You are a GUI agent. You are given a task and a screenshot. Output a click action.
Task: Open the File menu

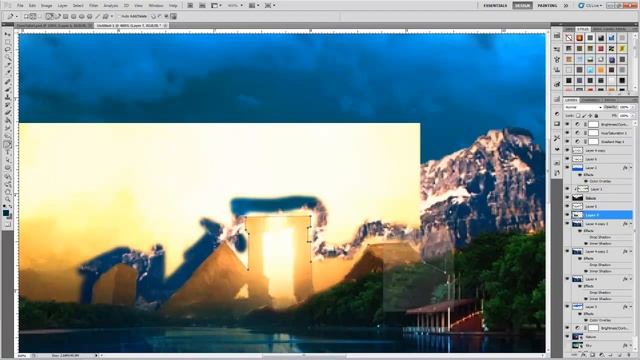[20, 5]
